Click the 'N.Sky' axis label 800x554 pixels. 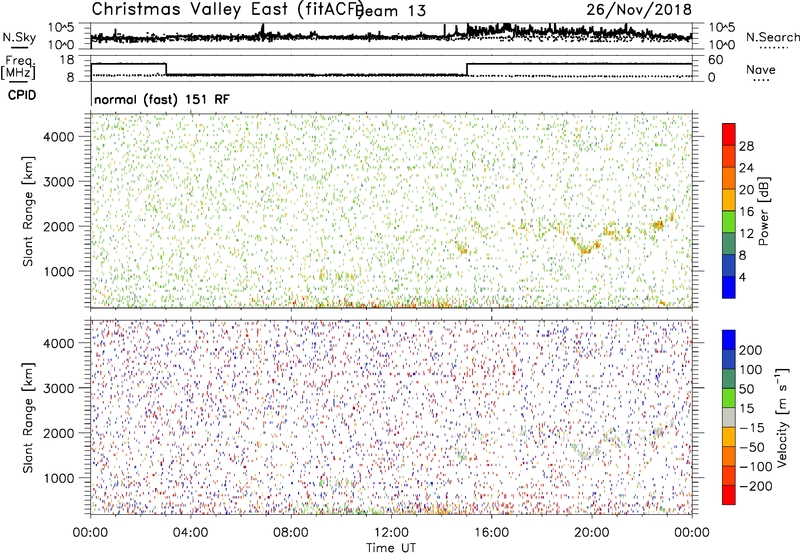pyautogui.click(x=19, y=37)
